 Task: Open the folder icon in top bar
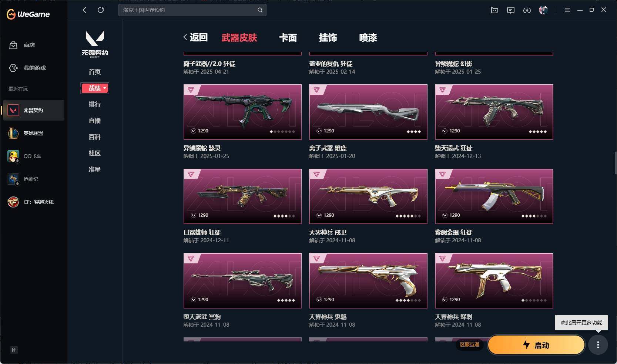point(494,10)
